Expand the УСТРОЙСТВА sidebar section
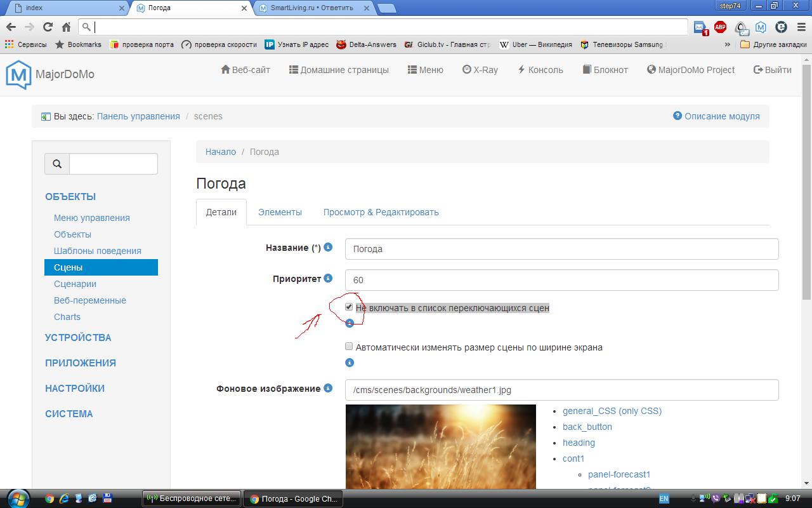This screenshot has height=508, width=812. coord(78,337)
